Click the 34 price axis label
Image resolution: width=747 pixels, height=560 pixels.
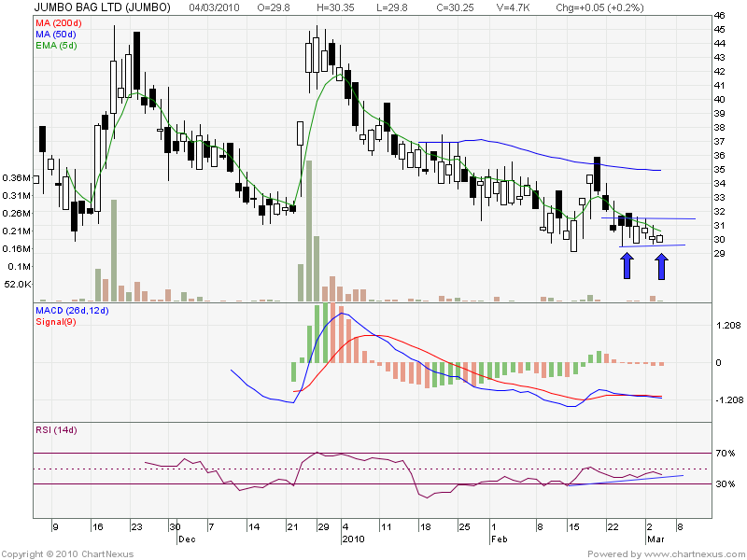[x=719, y=183]
